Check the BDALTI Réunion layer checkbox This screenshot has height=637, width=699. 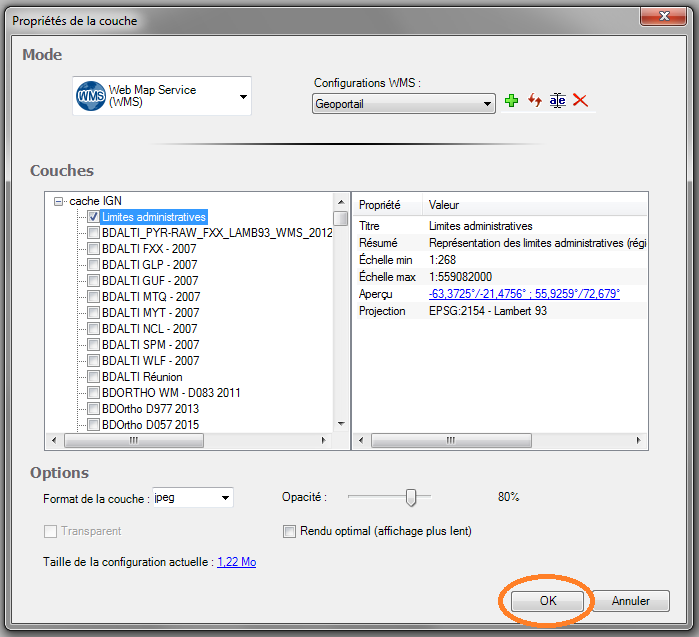click(93, 377)
